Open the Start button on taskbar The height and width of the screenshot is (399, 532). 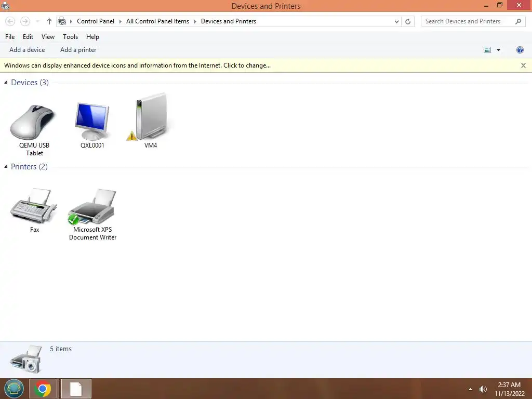click(x=14, y=389)
